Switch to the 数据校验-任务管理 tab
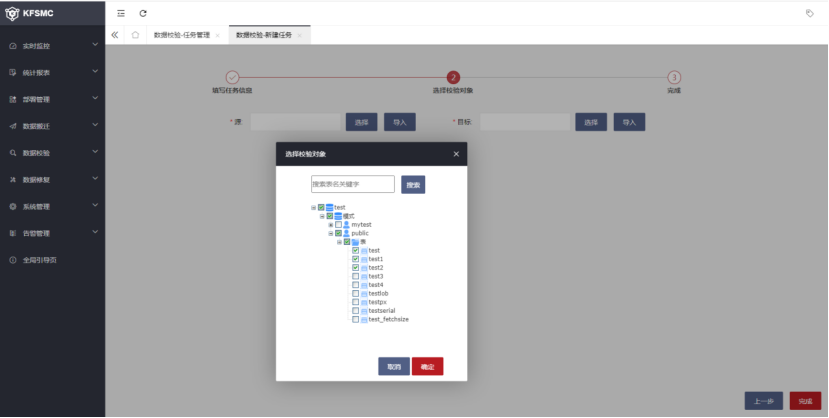Image resolution: width=829 pixels, height=418 pixels. click(x=182, y=35)
